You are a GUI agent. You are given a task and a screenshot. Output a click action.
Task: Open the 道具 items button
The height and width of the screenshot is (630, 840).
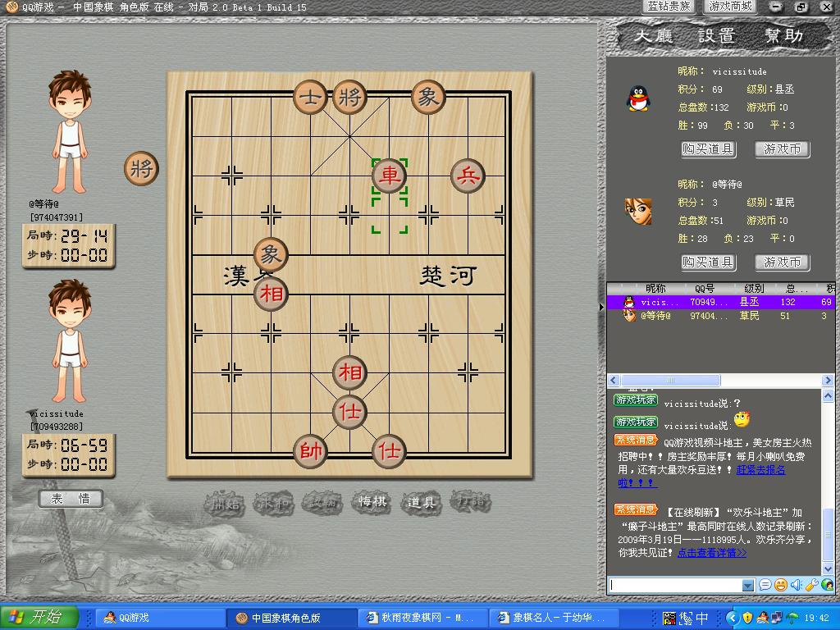(x=421, y=503)
